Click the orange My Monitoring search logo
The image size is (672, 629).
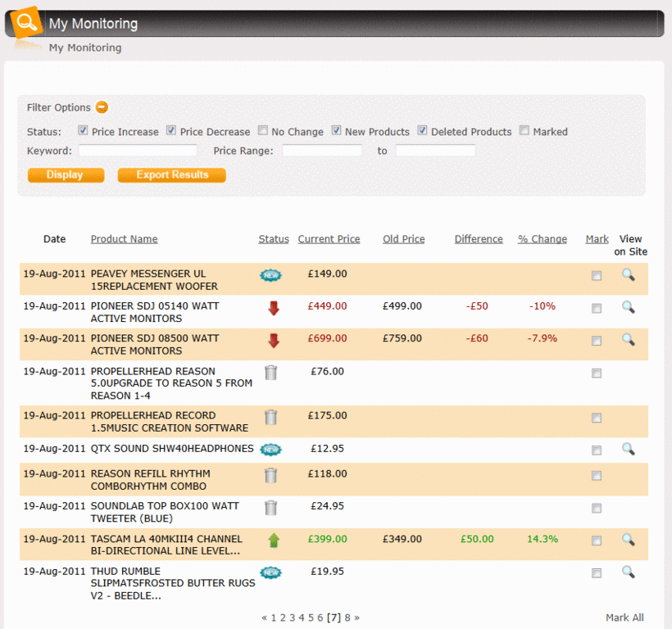[26, 22]
